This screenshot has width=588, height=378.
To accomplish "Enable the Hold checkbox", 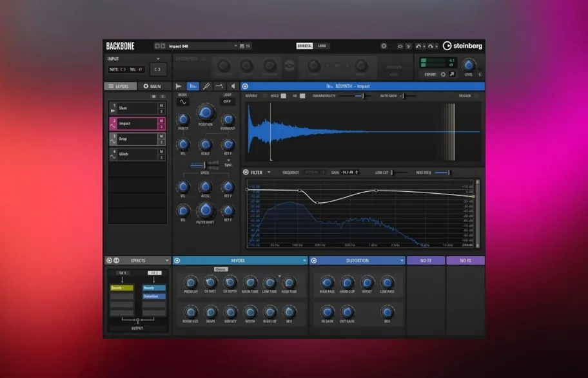I will coord(284,96).
